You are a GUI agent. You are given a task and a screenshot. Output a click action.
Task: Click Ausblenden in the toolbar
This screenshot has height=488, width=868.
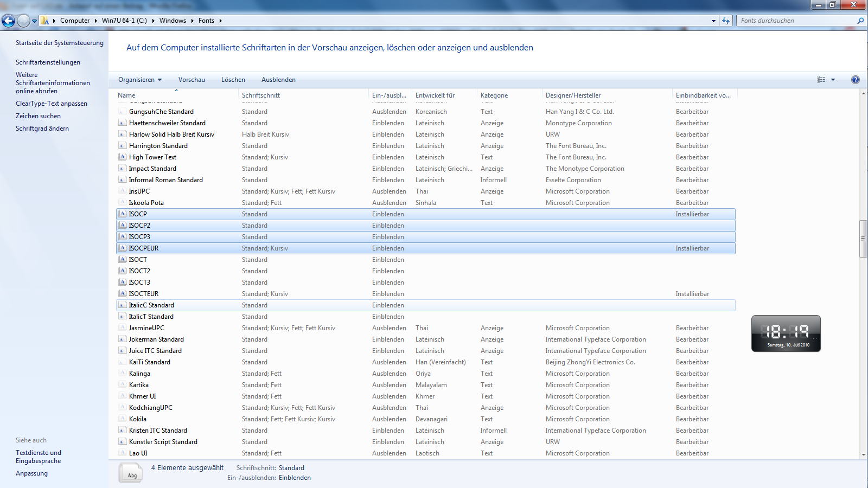(x=278, y=80)
